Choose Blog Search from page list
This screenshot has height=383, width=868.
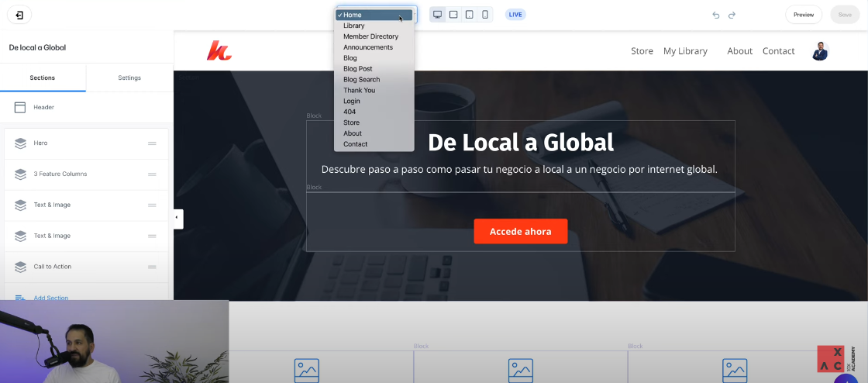[x=374, y=80]
